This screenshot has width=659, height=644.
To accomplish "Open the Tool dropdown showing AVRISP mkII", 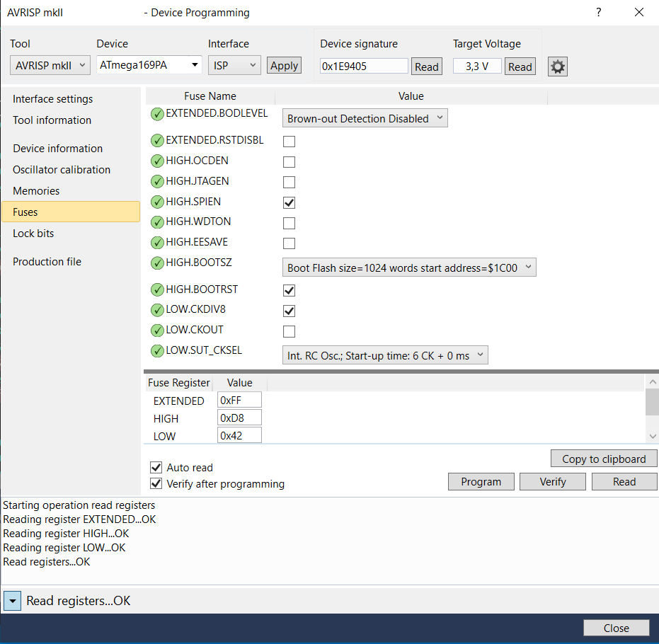I will pyautogui.click(x=50, y=66).
